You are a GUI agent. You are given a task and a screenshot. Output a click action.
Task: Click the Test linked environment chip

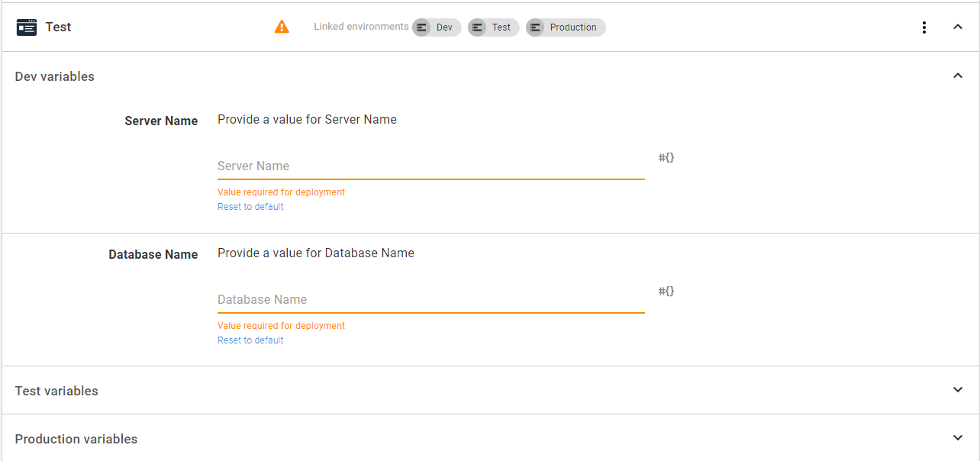pyautogui.click(x=494, y=27)
